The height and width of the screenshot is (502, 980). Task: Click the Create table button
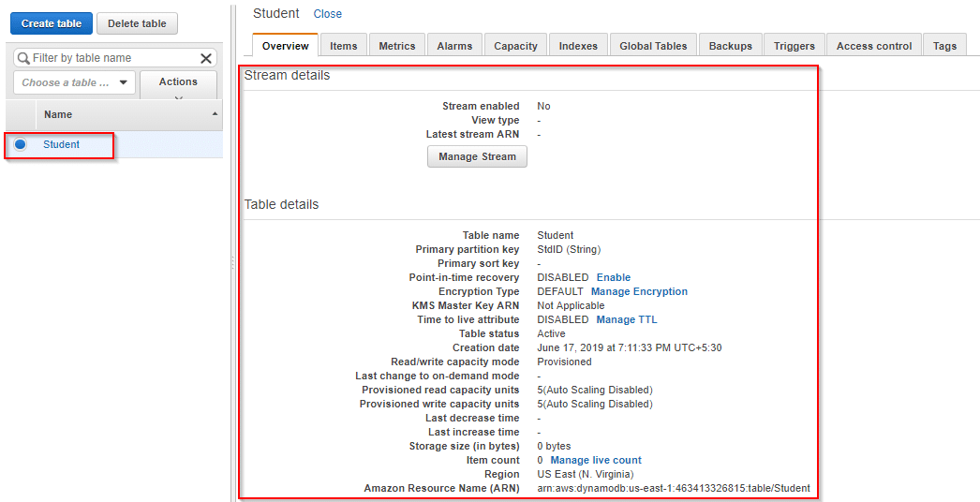(52, 23)
